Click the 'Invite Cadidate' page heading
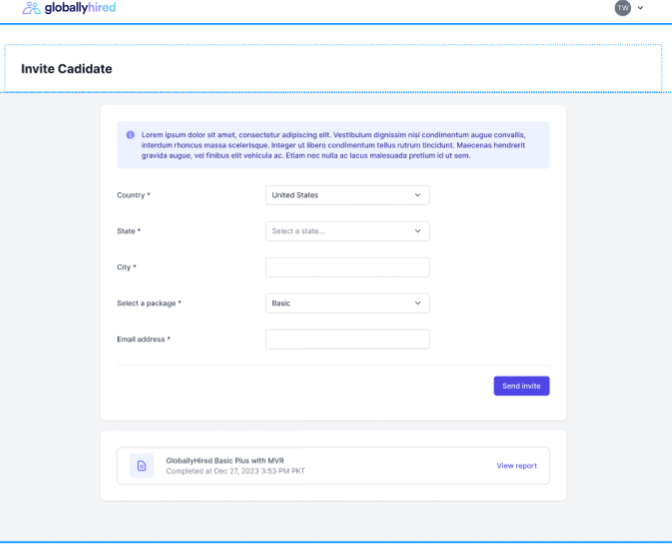Viewport: 672px width, 544px height. pyautogui.click(x=66, y=69)
